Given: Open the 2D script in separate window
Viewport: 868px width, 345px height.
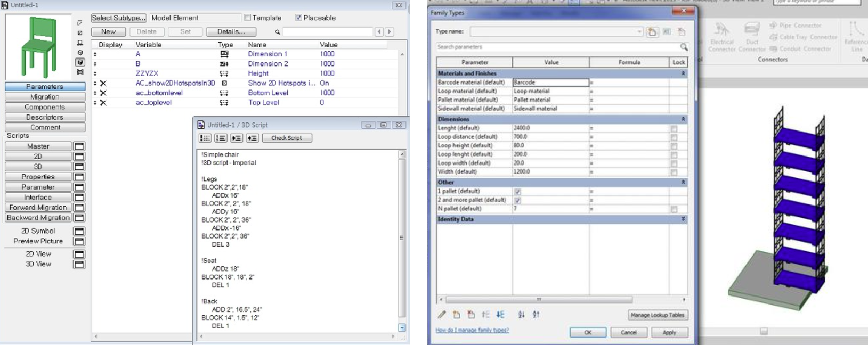Looking at the screenshot, I should (79, 157).
